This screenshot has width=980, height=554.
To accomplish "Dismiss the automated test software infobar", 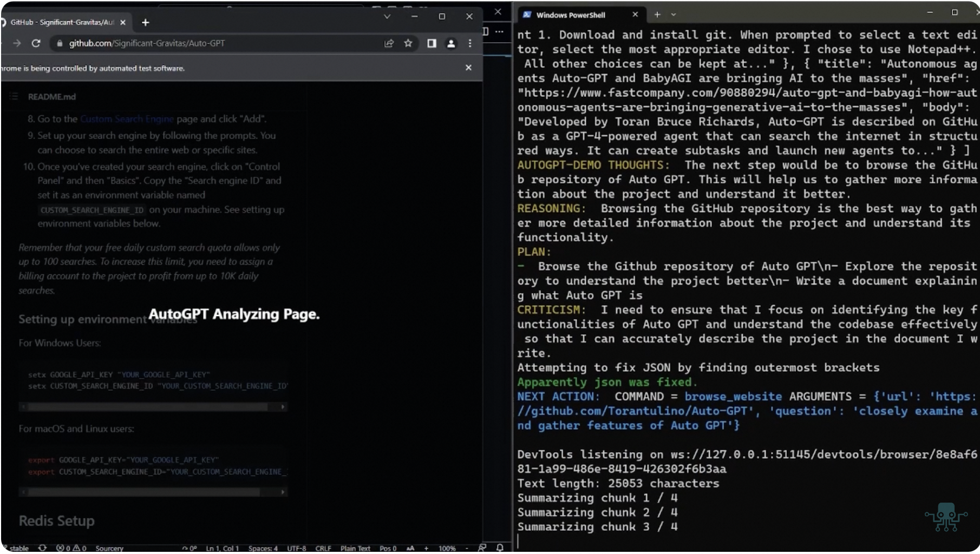I will pos(468,68).
